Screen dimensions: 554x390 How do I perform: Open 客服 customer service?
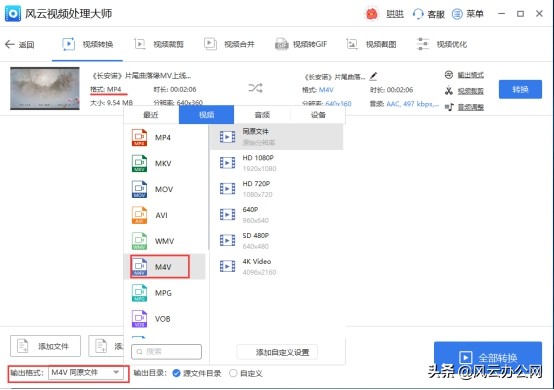coord(428,14)
